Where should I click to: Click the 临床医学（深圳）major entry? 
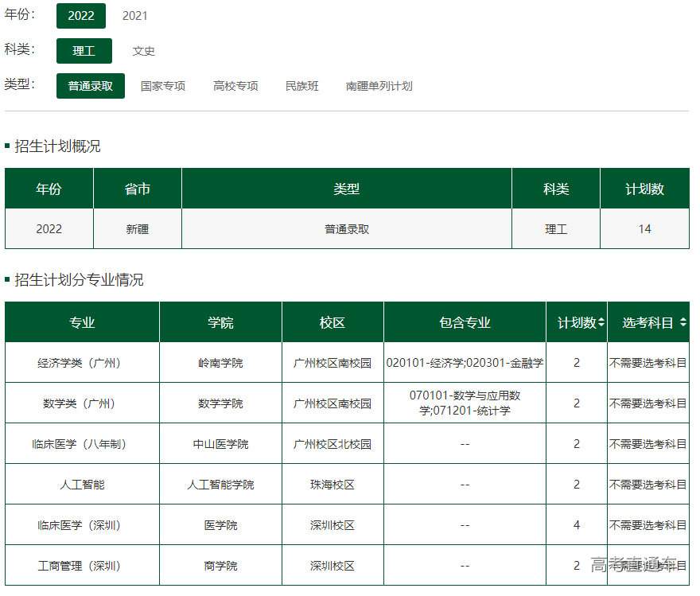[82, 524]
